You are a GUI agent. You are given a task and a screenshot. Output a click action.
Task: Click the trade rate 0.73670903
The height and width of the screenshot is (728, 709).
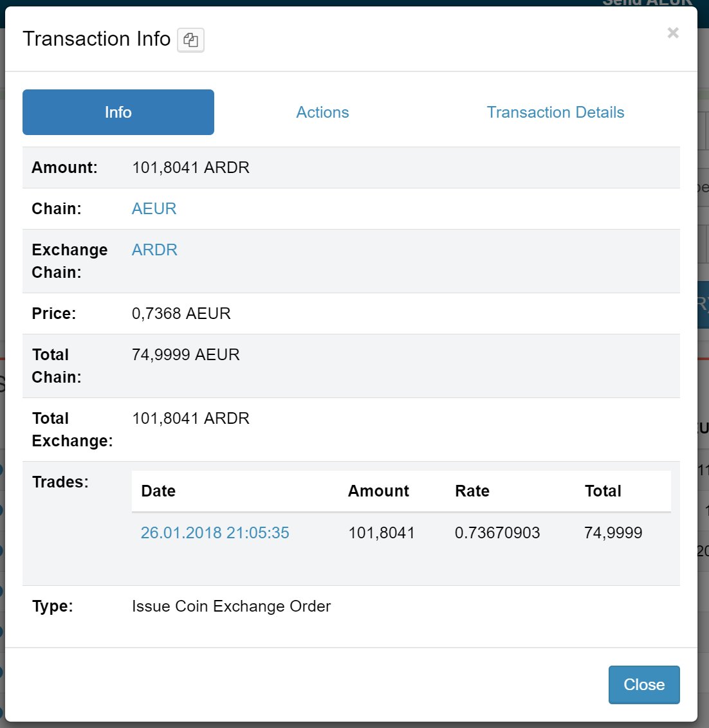pyautogui.click(x=497, y=532)
